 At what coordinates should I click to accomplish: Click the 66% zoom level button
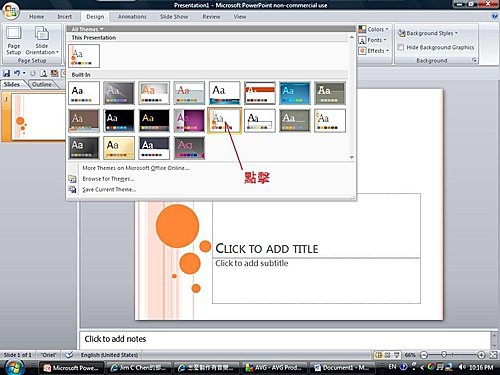pyautogui.click(x=410, y=355)
